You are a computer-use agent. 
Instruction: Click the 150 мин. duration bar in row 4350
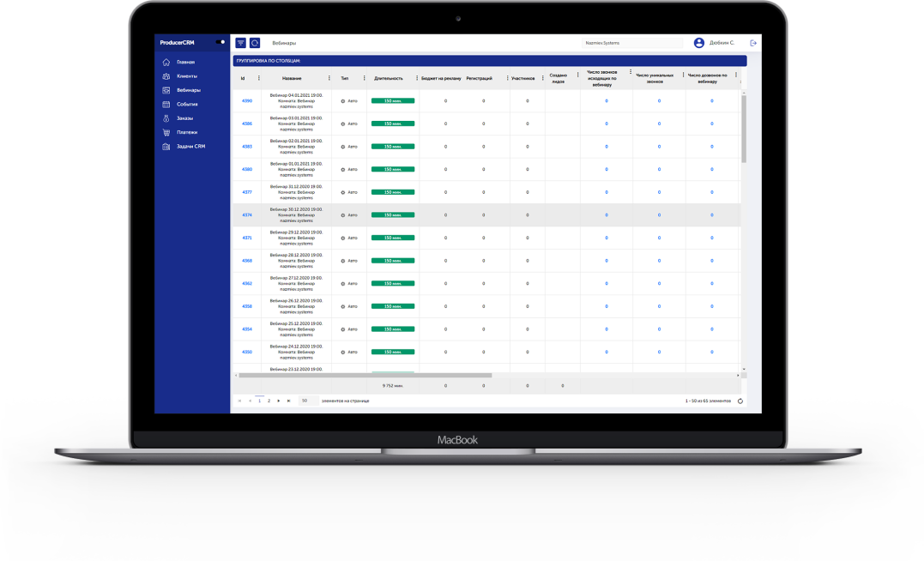pyautogui.click(x=392, y=352)
